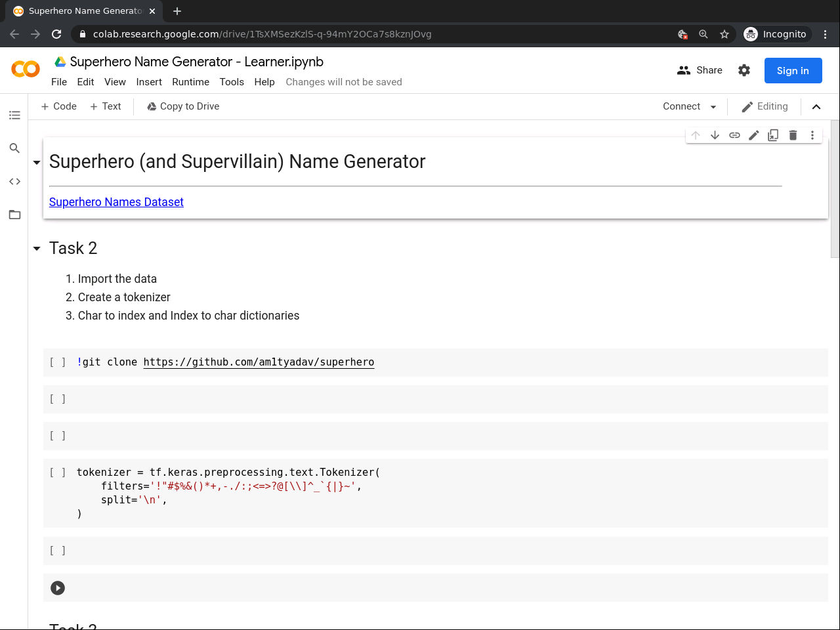Screen dimensions: 840x630
Task: Copy link to the selected cell
Action: 734,135
